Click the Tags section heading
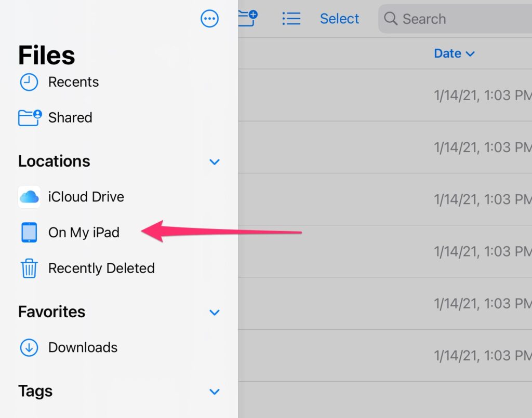 pyautogui.click(x=35, y=391)
